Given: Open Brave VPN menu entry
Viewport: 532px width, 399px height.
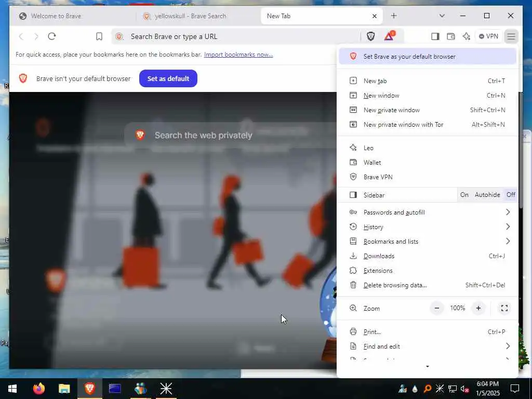Looking at the screenshot, I should [428, 177].
